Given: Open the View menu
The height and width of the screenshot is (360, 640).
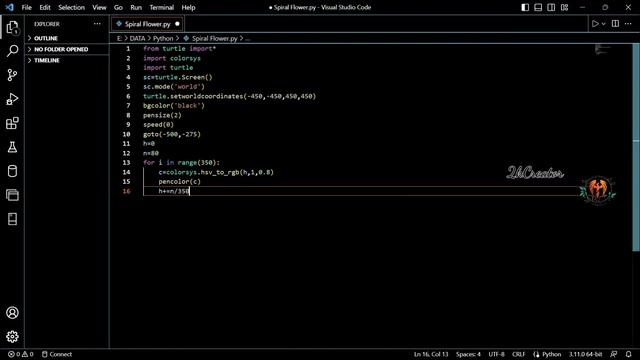Looking at the screenshot, I should pyautogui.click(x=99, y=7).
